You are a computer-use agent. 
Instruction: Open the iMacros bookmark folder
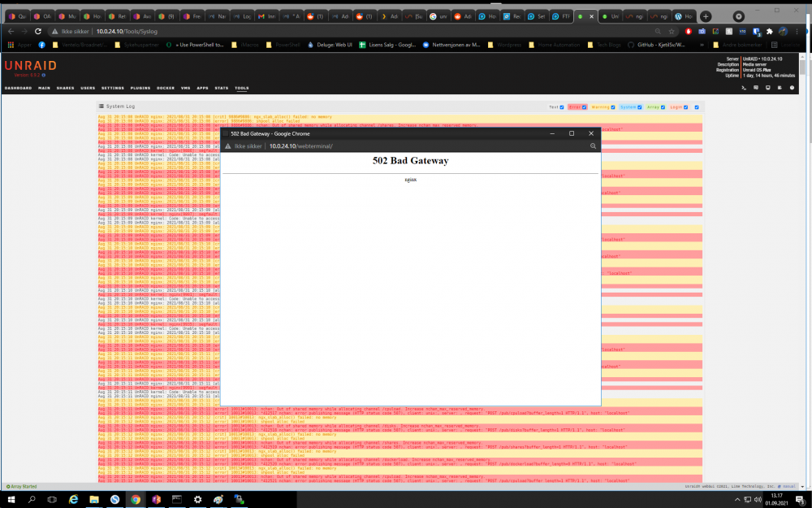click(x=244, y=45)
